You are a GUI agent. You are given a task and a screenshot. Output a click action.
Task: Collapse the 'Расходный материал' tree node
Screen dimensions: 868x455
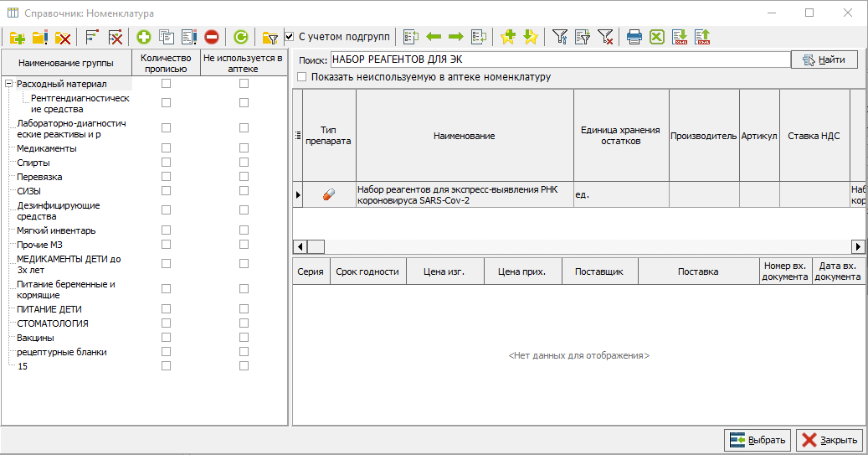8,84
